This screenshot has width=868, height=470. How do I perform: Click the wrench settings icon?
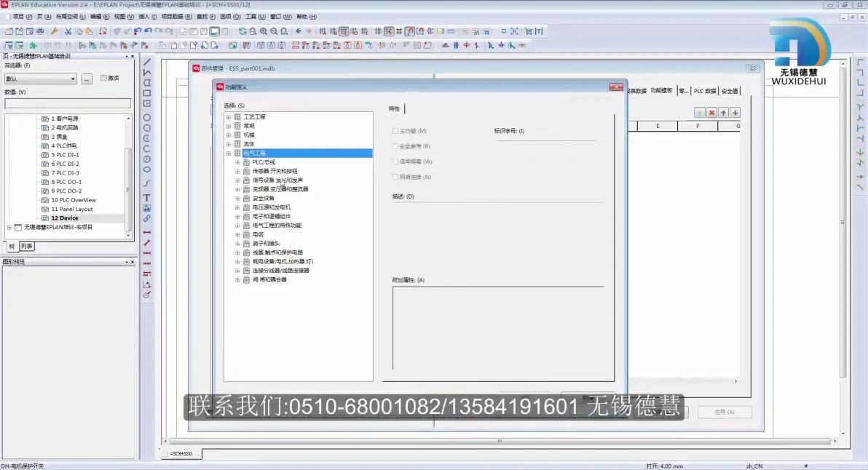54,31
